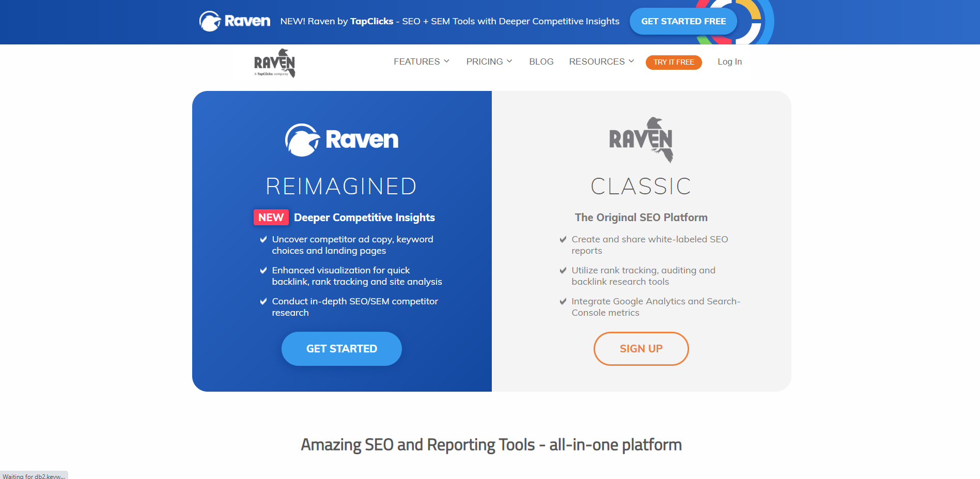Expand the chevron next to RESOURCES

(631, 61)
